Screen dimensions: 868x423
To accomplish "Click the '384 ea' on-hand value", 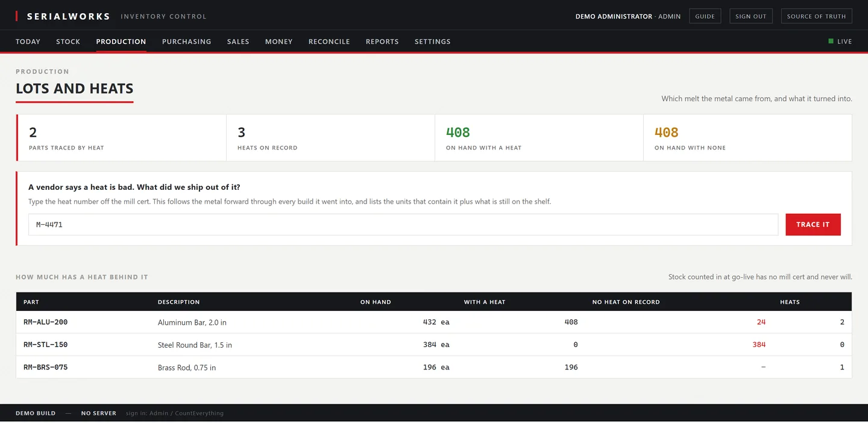I will click(436, 345).
